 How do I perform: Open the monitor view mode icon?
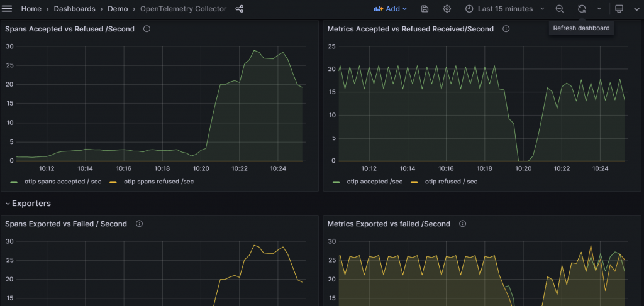(619, 9)
